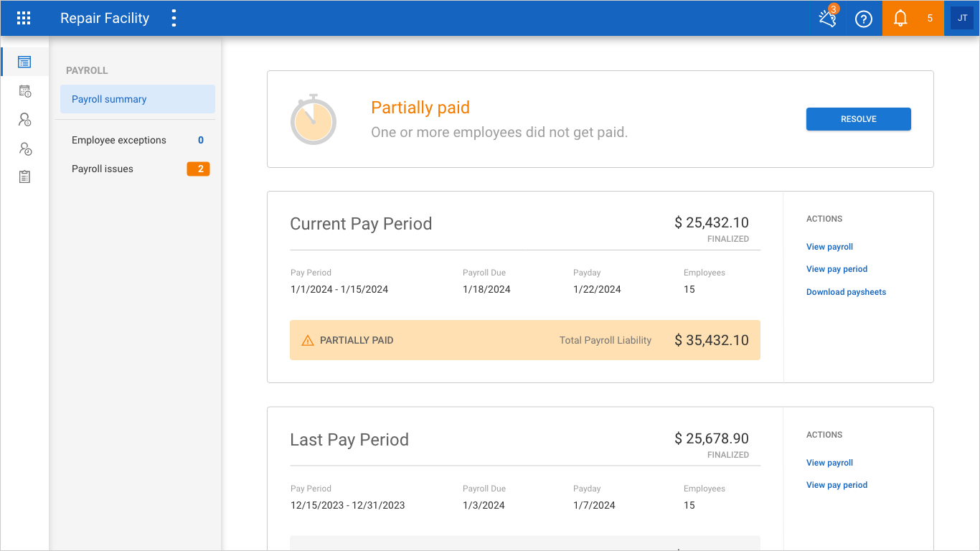Click the warning triangle in Partially Paid banner
Image resolution: width=980 pixels, height=551 pixels.
[308, 341]
